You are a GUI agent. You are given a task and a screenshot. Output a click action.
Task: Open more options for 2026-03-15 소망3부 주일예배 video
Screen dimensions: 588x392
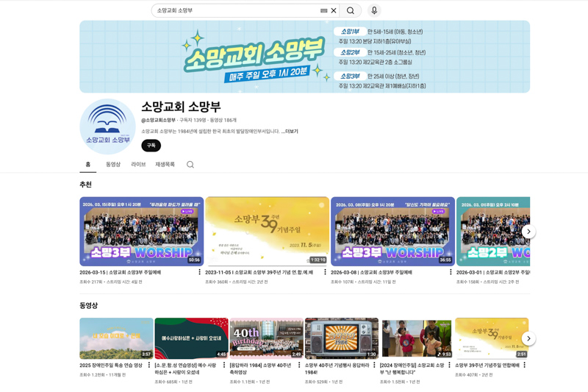pos(199,272)
